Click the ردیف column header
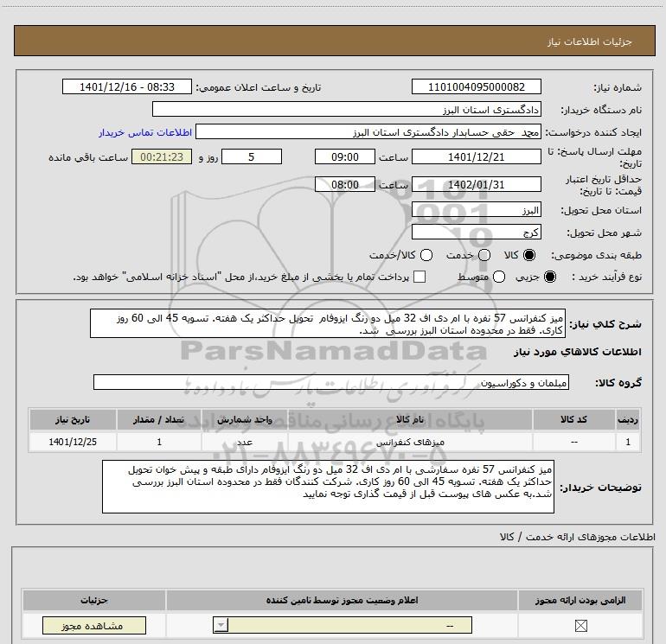This screenshot has height=644, width=666. pyautogui.click(x=628, y=419)
